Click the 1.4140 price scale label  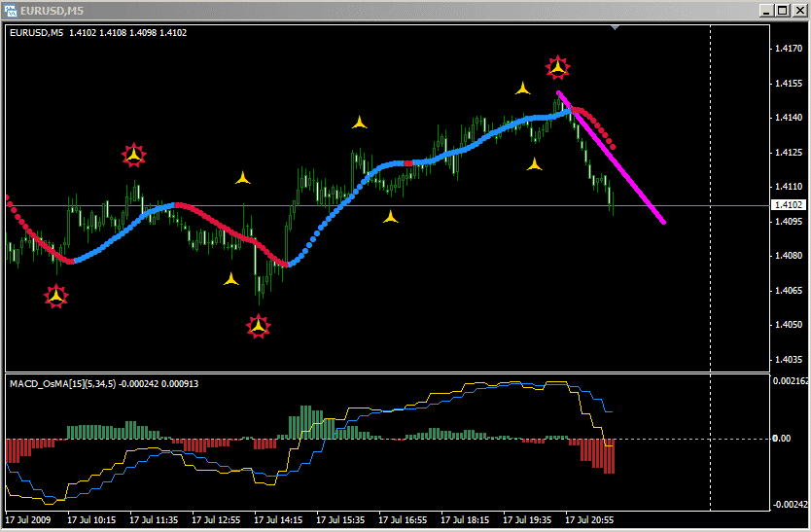pyautogui.click(x=789, y=118)
